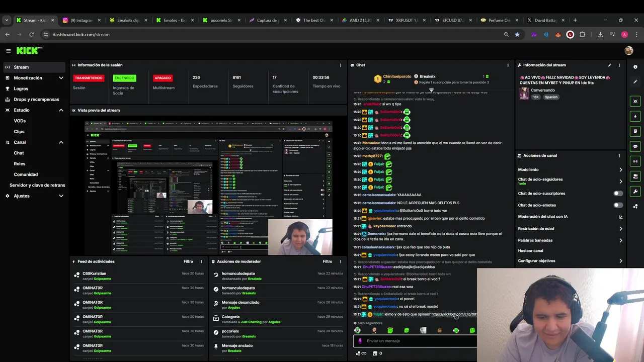
Task: Click the profile avatar at top right
Action: 628,51
